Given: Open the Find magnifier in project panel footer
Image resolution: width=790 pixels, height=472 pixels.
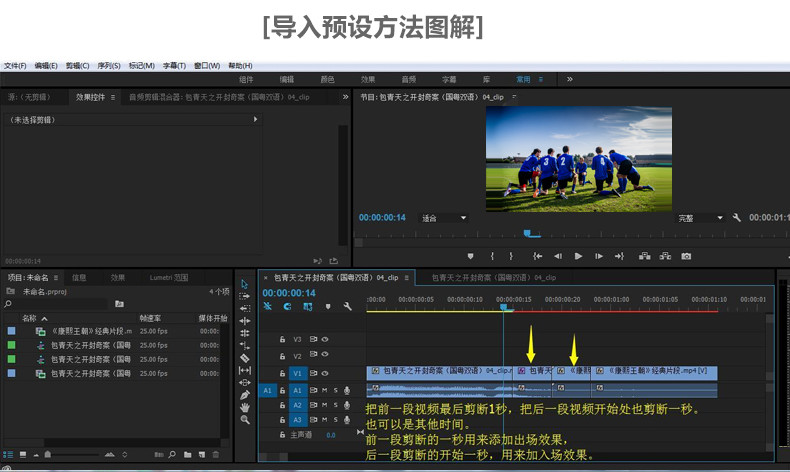Looking at the screenshot, I should [172, 454].
